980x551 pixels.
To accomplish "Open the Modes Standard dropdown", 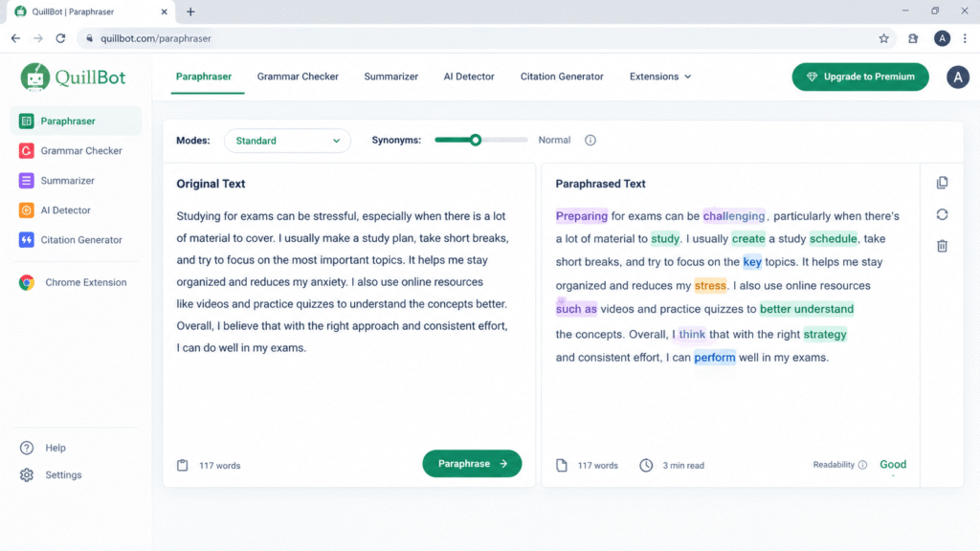I will coord(287,141).
